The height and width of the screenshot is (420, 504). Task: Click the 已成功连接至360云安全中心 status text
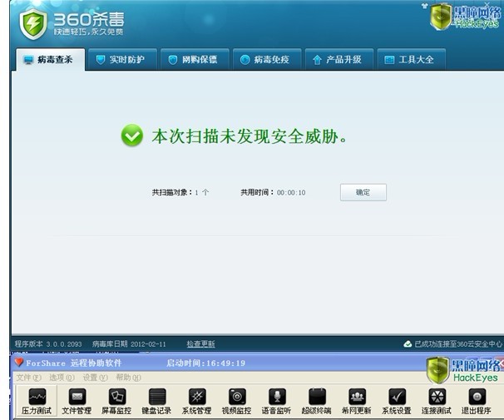point(458,344)
